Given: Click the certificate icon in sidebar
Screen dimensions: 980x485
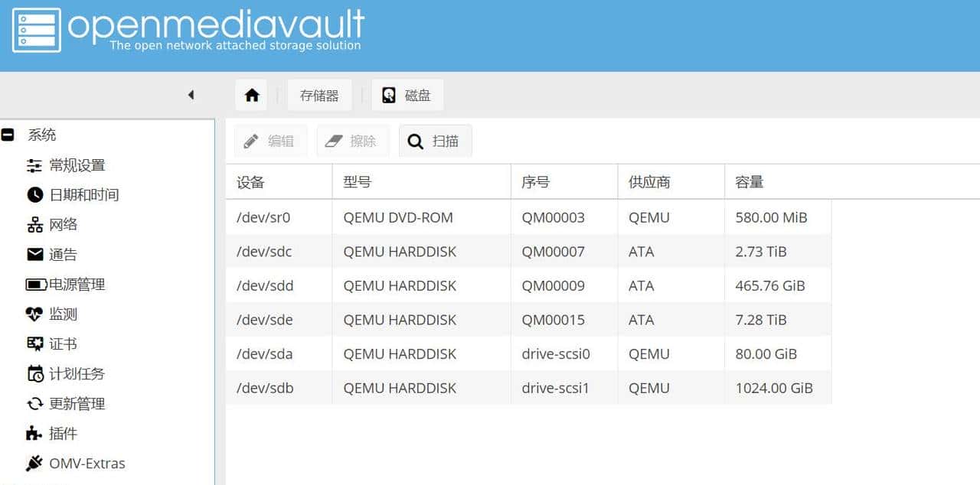Looking at the screenshot, I should coord(34,344).
